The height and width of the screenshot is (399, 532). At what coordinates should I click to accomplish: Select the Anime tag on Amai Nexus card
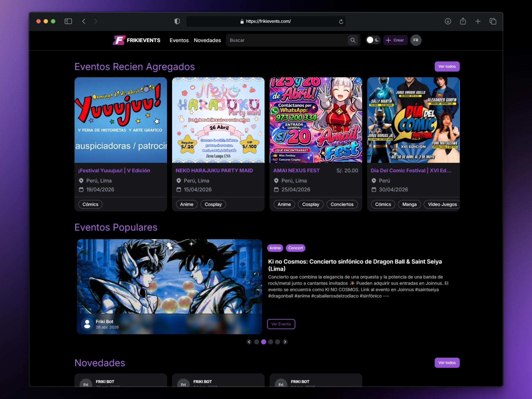point(284,204)
